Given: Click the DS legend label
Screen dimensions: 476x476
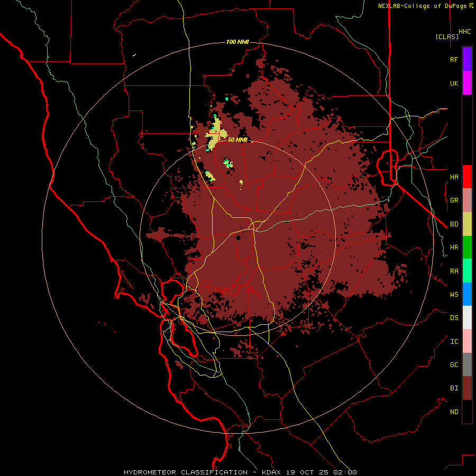Looking at the screenshot, I should pos(454,318).
